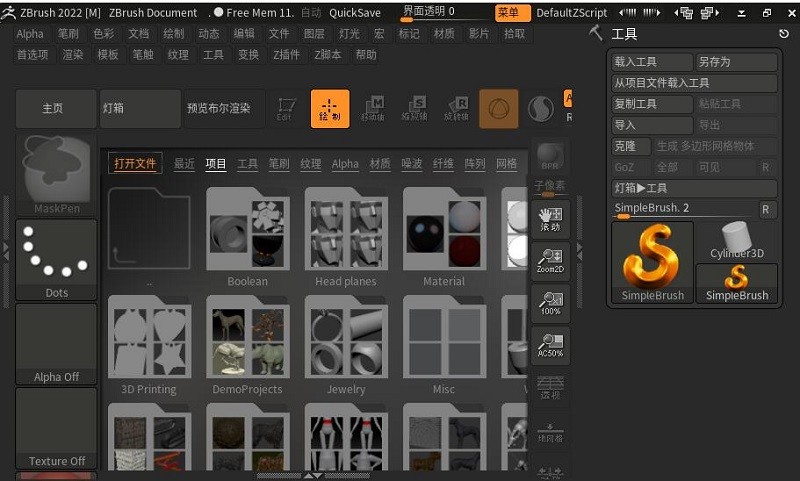Switch to the 工具 tab in LightBox
Screen dimensions: 800x481
point(247,164)
